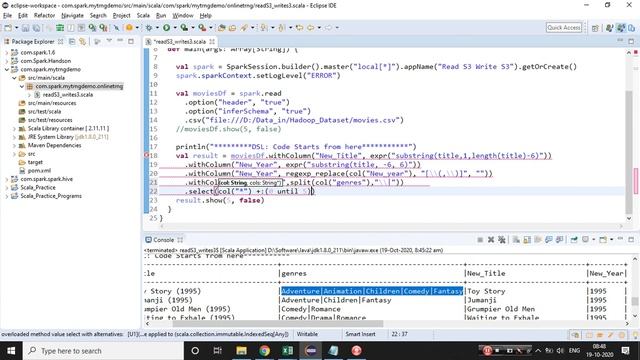Open the Window menu
Viewport: 640px width, 360px height.
182,16
